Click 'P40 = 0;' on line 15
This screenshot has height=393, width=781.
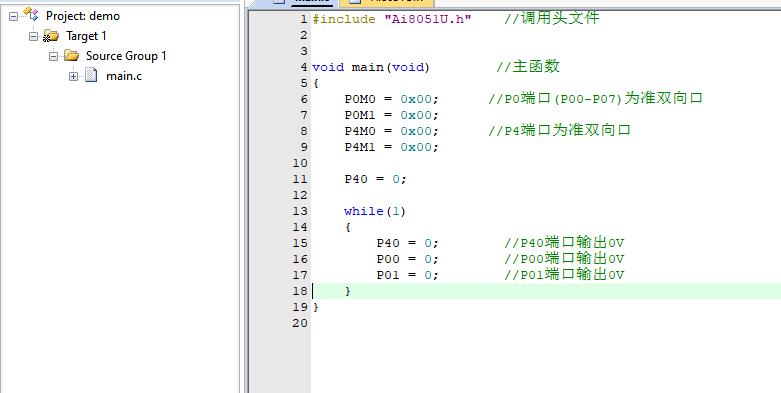407,243
